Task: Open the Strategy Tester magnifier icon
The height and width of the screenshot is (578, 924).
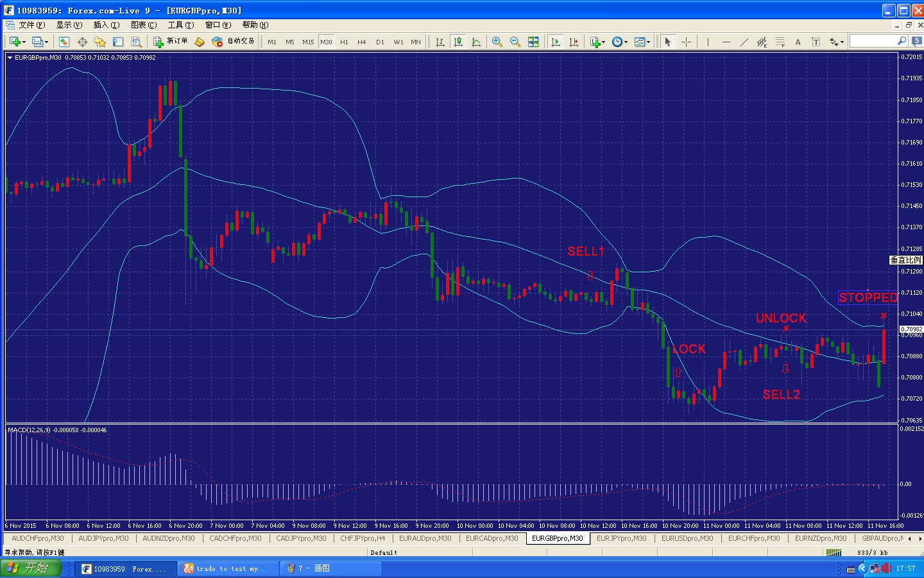Action: click(x=136, y=42)
